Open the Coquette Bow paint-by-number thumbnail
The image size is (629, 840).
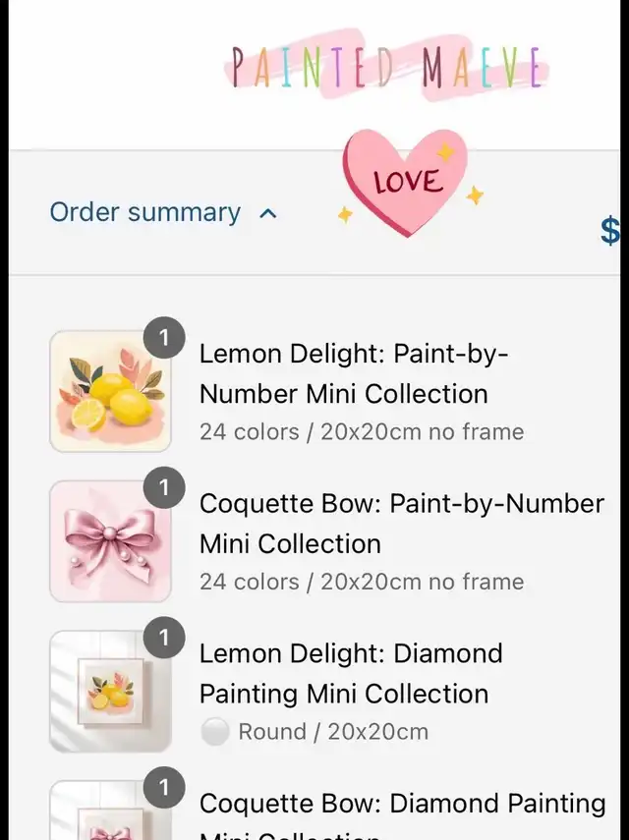pyautogui.click(x=110, y=541)
